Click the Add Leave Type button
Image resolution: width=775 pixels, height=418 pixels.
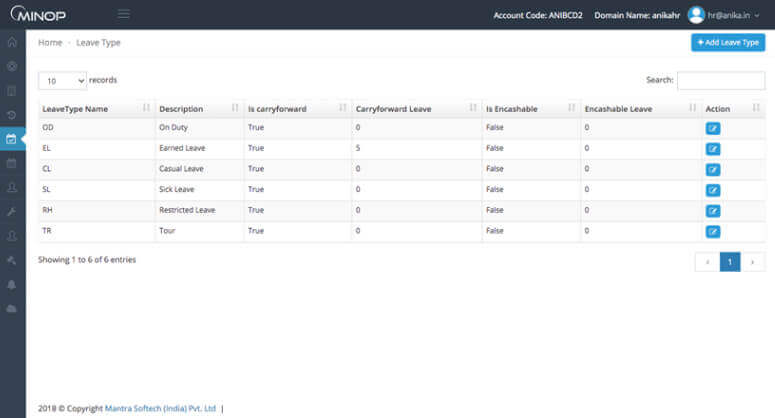click(727, 43)
